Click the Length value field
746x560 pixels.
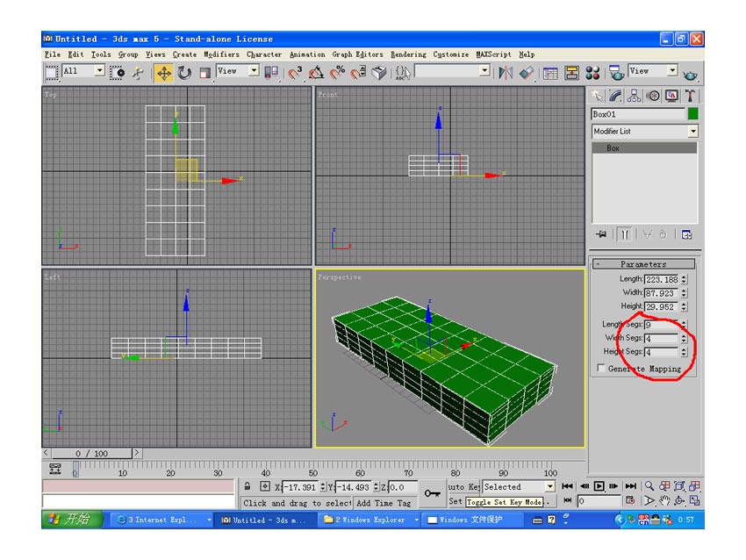point(662,280)
